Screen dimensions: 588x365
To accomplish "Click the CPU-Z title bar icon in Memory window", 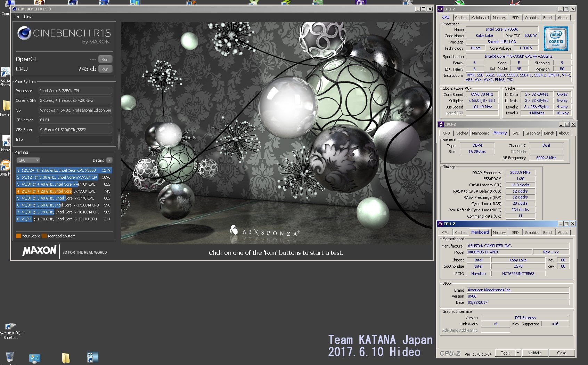I will 441,124.
